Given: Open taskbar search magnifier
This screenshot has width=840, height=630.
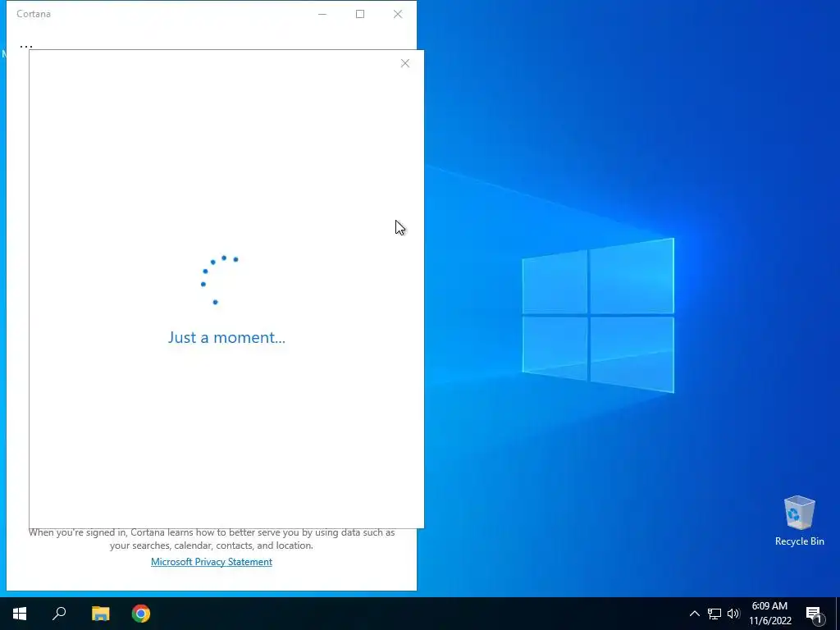Looking at the screenshot, I should tap(59, 614).
